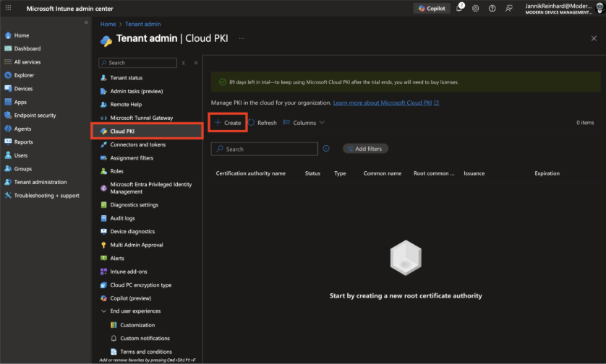
Task: Select Devices in the left navigation
Action: point(23,89)
